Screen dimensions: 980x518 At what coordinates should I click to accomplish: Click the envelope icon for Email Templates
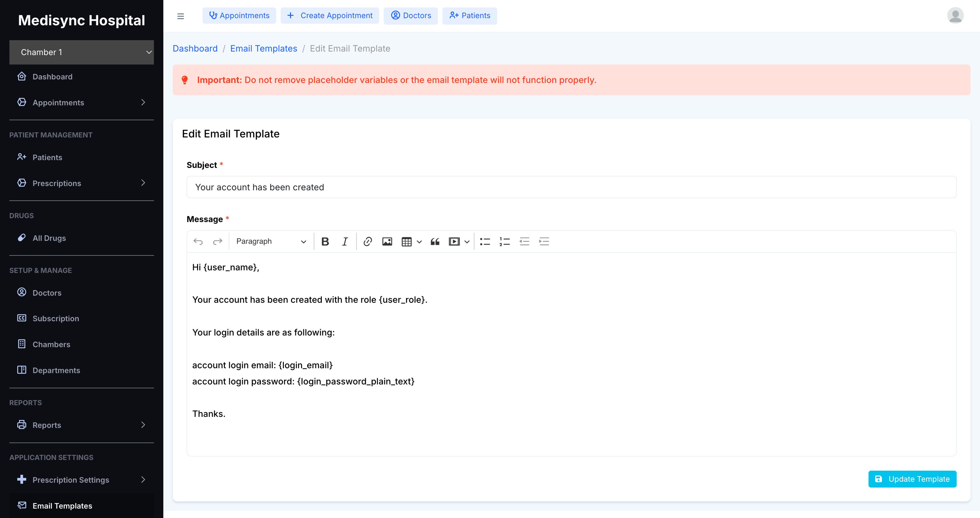tap(22, 505)
